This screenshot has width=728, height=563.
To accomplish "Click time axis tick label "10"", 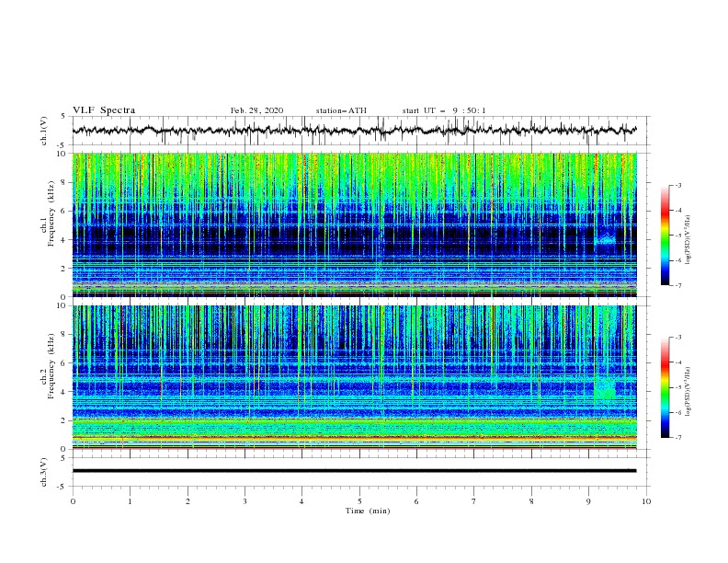I will (x=646, y=501).
